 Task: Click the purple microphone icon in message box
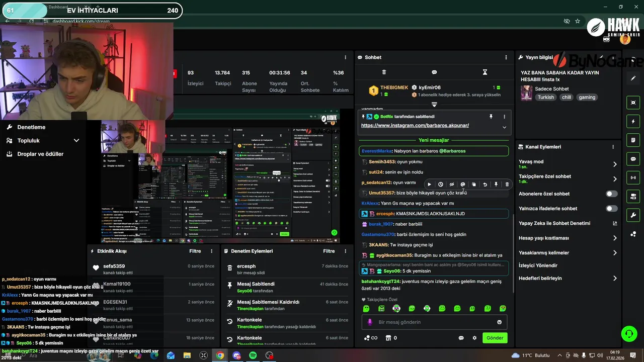[x=370, y=322]
